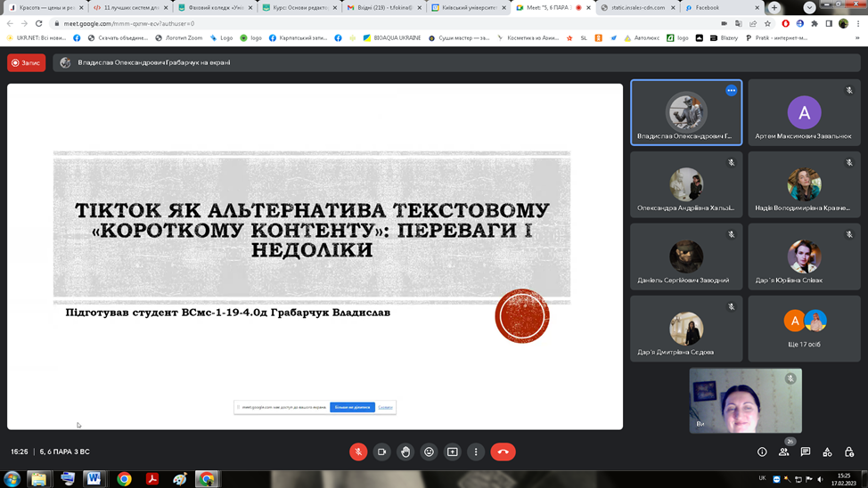This screenshot has height=488, width=868.
Task: Click the Word icon in the taskbar
Action: 94,479
